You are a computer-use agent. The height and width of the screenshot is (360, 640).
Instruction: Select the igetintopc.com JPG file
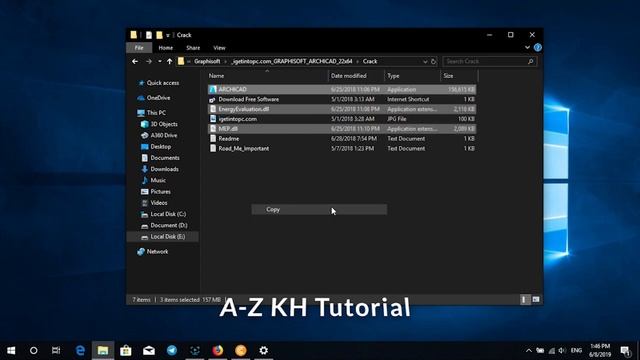342,119
